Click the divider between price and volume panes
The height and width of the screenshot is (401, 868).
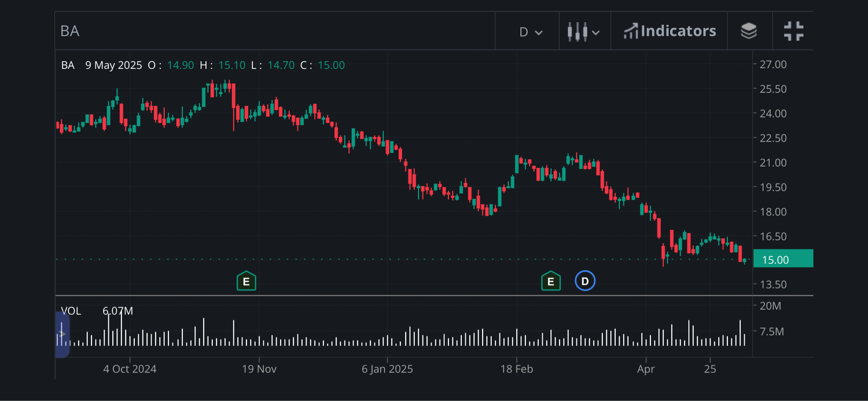(434, 296)
